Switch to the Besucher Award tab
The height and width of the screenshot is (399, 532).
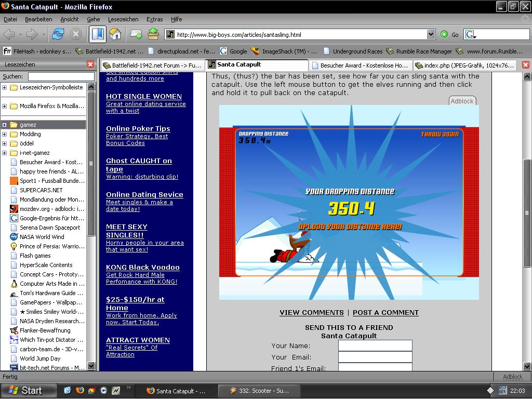pos(361,65)
